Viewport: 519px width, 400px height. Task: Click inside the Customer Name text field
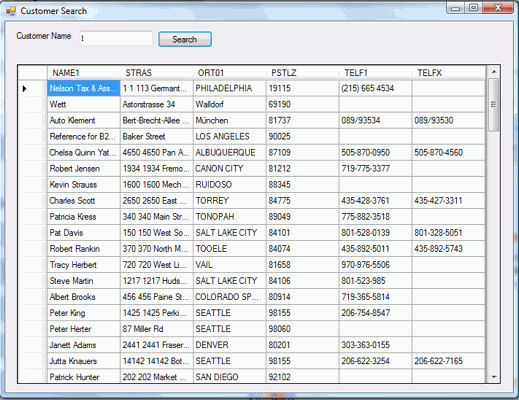[116, 38]
